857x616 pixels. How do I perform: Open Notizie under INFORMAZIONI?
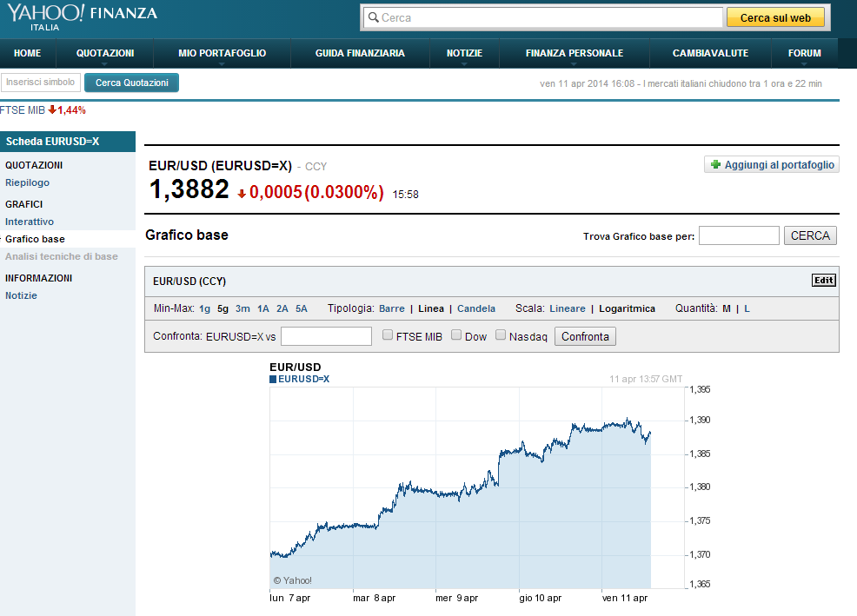(22, 295)
